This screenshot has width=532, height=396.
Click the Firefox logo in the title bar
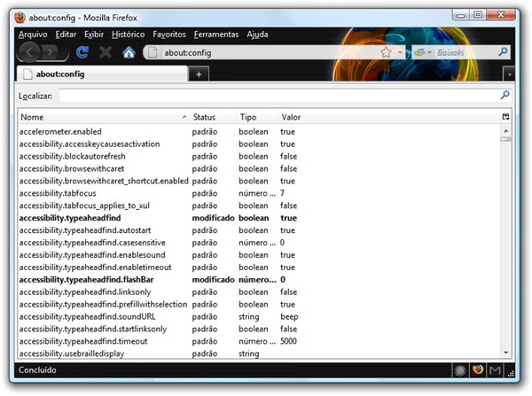click(x=20, y=18)
